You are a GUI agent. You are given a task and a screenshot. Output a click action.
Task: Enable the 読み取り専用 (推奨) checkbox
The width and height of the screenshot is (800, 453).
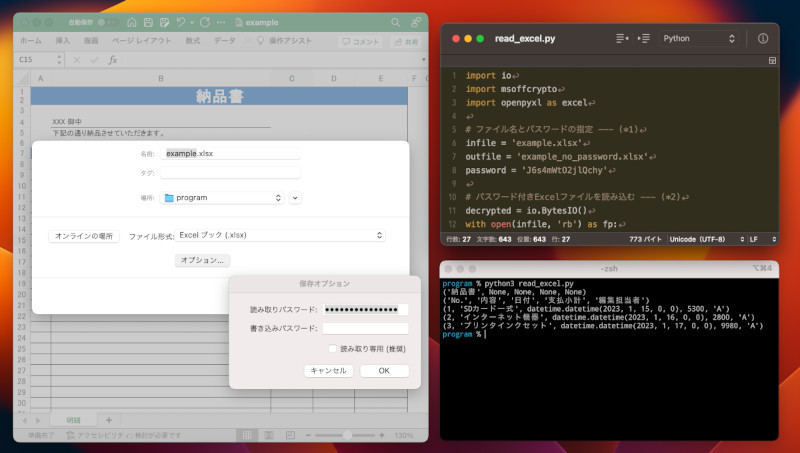(333, 348)
